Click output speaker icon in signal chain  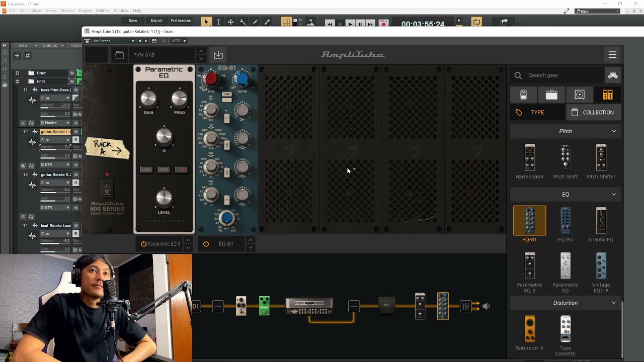[x=486, y=306]
